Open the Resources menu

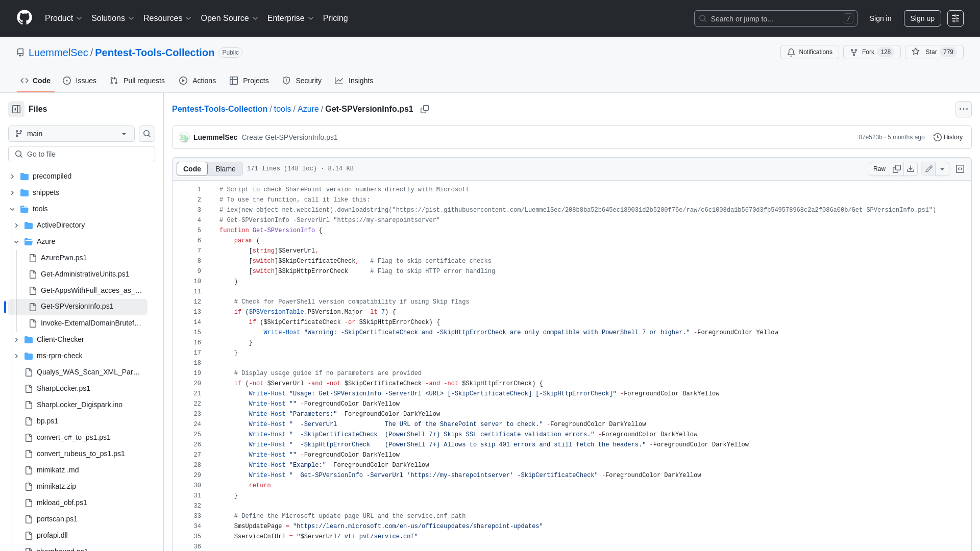click(x=167, y=18)
